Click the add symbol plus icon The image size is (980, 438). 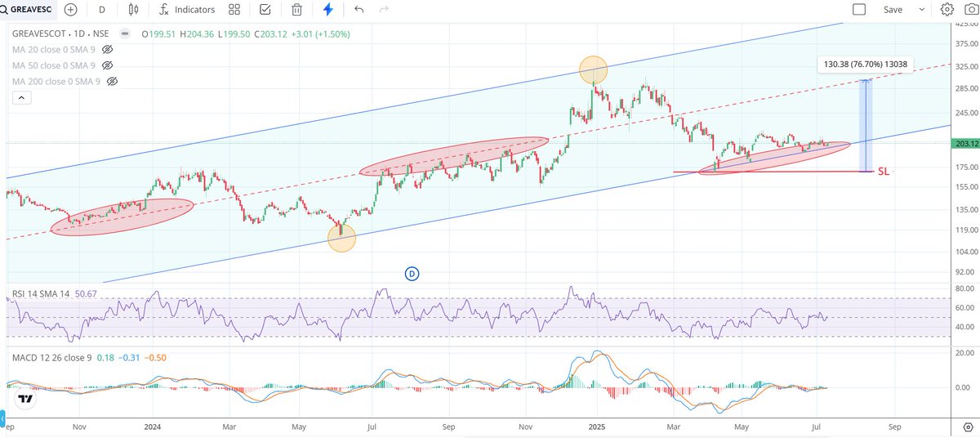tap(71, 10)
